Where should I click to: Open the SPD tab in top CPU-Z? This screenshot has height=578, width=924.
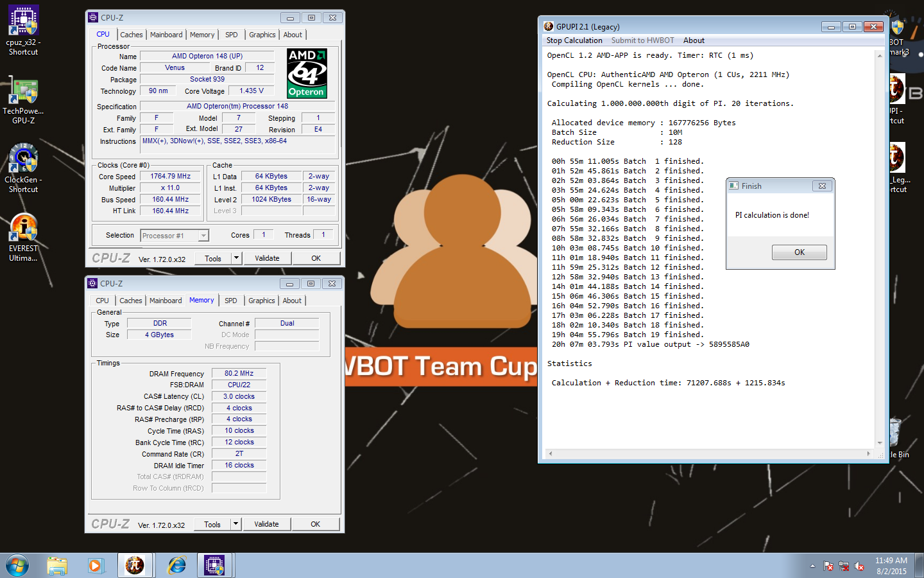click(232, 35)
